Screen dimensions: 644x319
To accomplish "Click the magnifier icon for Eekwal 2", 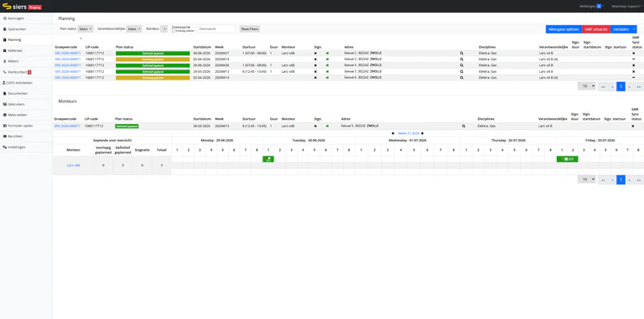I will pyautogui.click(x=462, y=54).
